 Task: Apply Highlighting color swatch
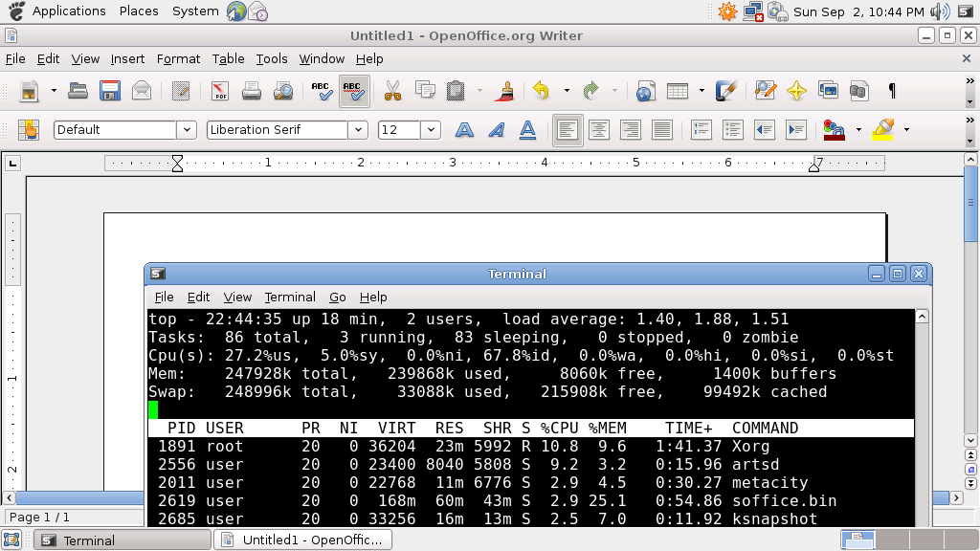[882, 130]
